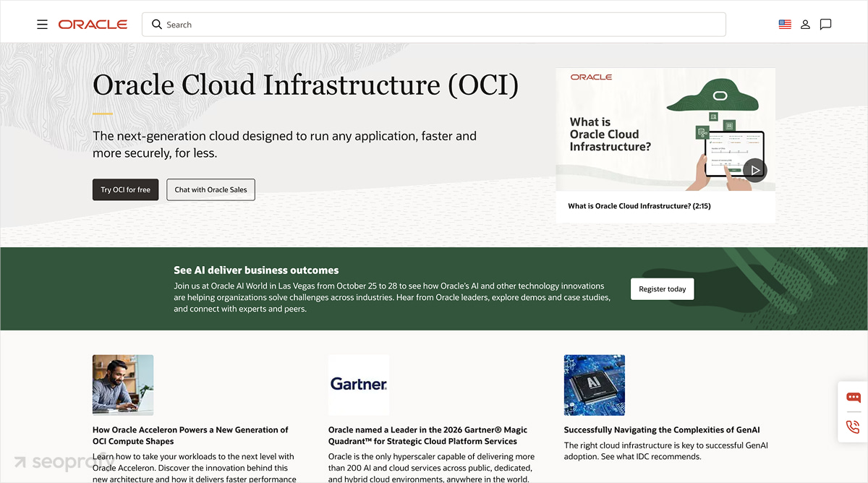Click the Oracle logo in header
868x483 pixels.
pos(93,25)
